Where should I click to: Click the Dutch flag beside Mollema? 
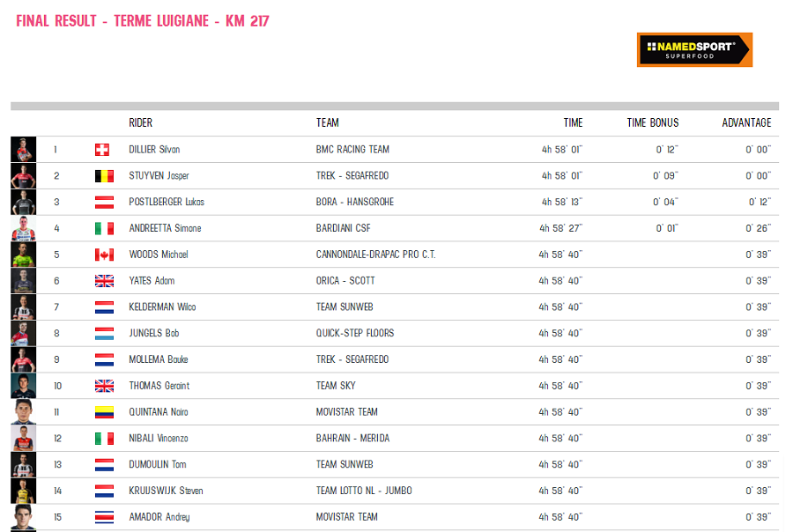click(x=104, y=360)
